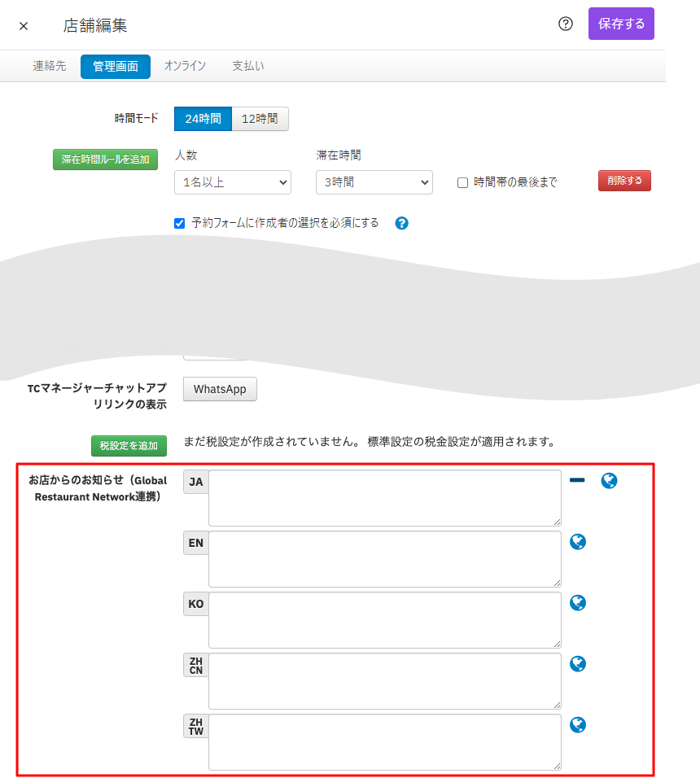The width and height of the screenshot is (700, 778).
Task: Click the TCマネージャーチャットアプリリンクの表示 label
Action: coord(97,396)
